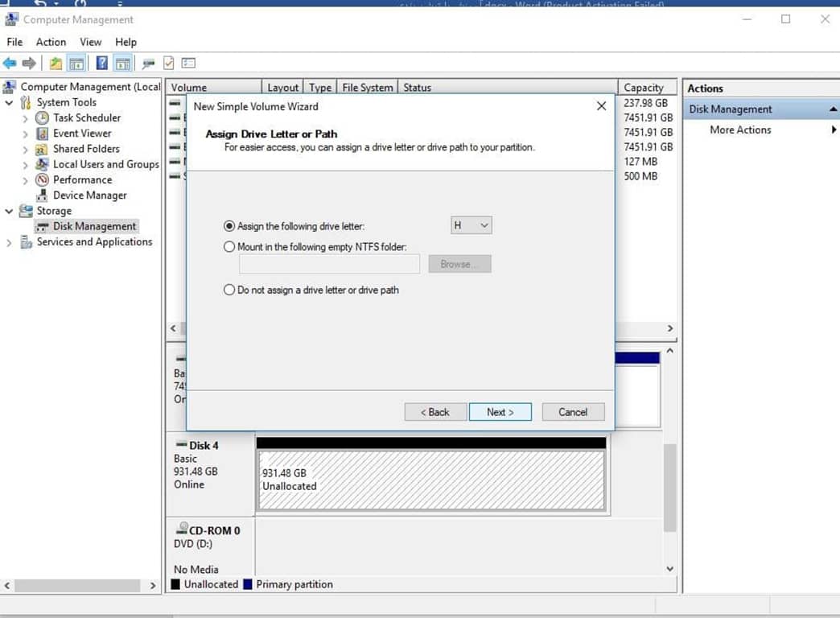The width and height of the screenshot is (840, 618).
Task: Click the Properties checkmark toolbar icon
Action: (169, 64)
